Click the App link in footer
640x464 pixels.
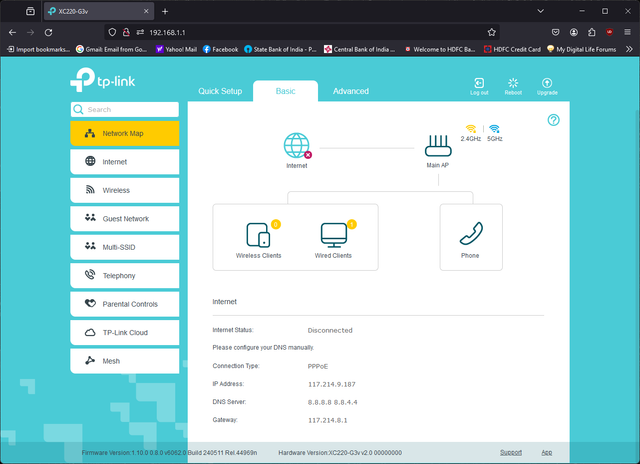tap(546, 453)
